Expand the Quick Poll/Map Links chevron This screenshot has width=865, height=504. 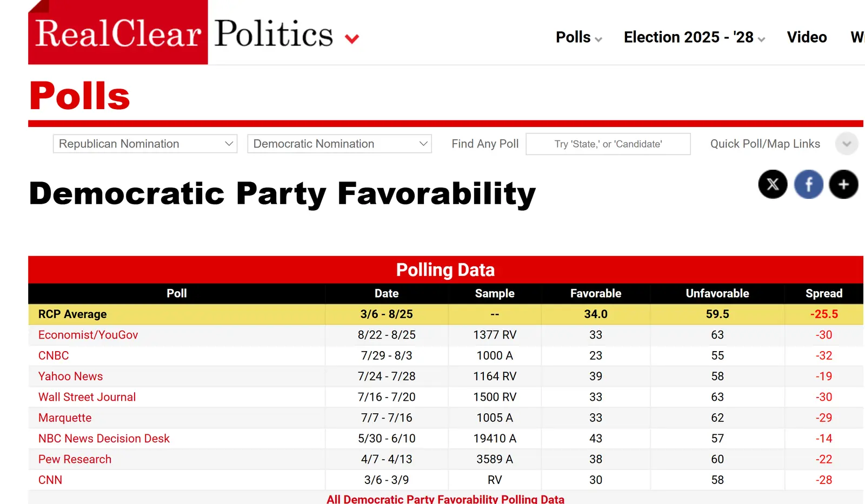(x=846, y=144)
